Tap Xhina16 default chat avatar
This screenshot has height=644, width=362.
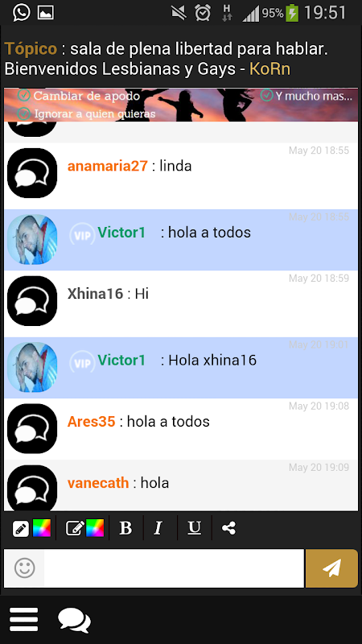point(32,300)
